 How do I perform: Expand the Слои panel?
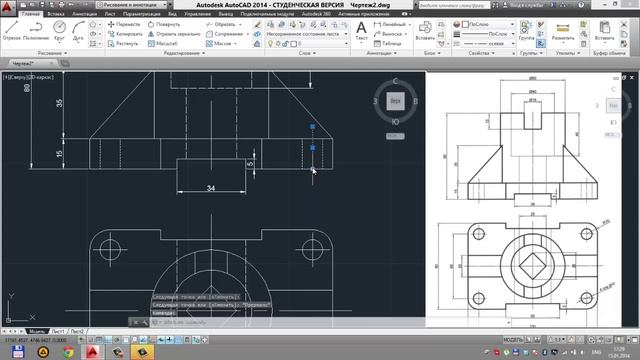(x=307, y=53)
